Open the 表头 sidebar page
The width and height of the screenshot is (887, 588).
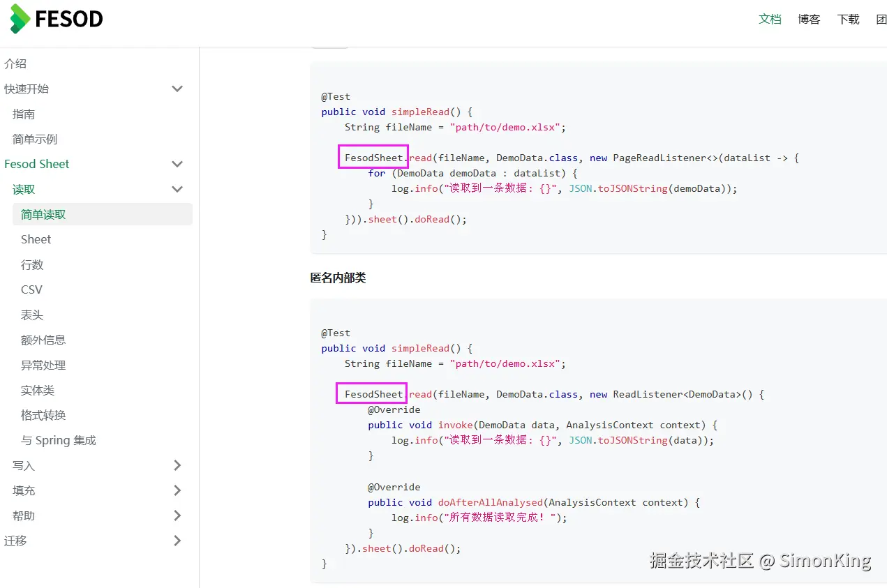click(32, 315)
